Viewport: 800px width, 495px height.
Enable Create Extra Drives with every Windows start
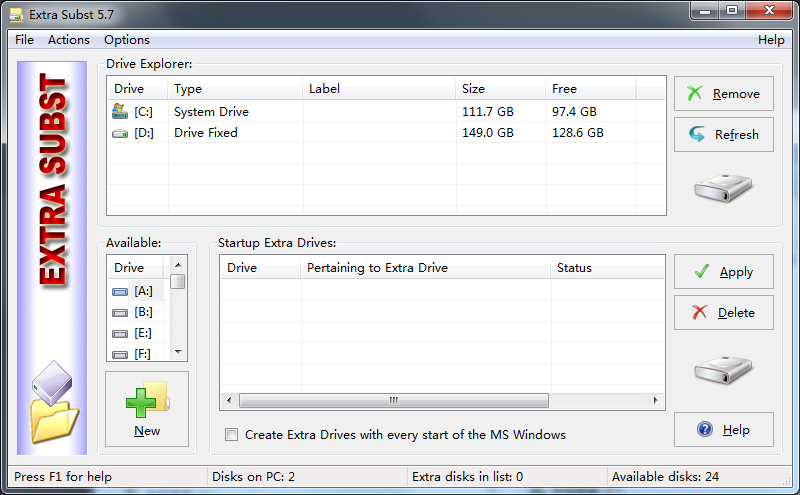[232, 435]
